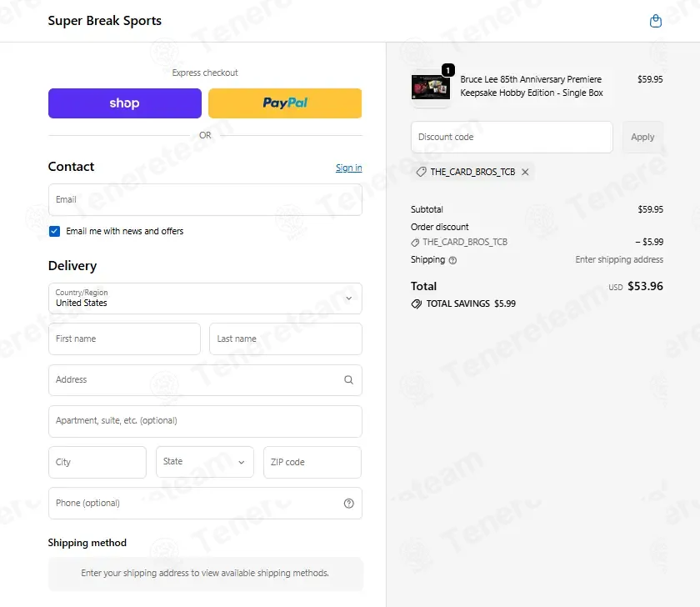Remove the THE_CARD_BROS_TCB discount code
This screenshot has width=700, height=607.
[525, 172]
